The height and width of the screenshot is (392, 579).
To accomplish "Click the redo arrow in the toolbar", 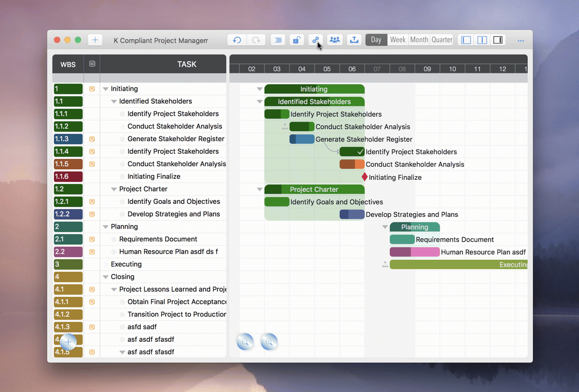I will click(256, 40).
